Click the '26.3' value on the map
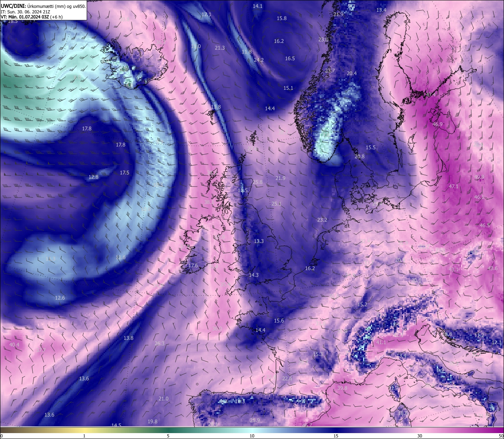Image resolution: width=504 pixels, height=439 pixels. 159,343
